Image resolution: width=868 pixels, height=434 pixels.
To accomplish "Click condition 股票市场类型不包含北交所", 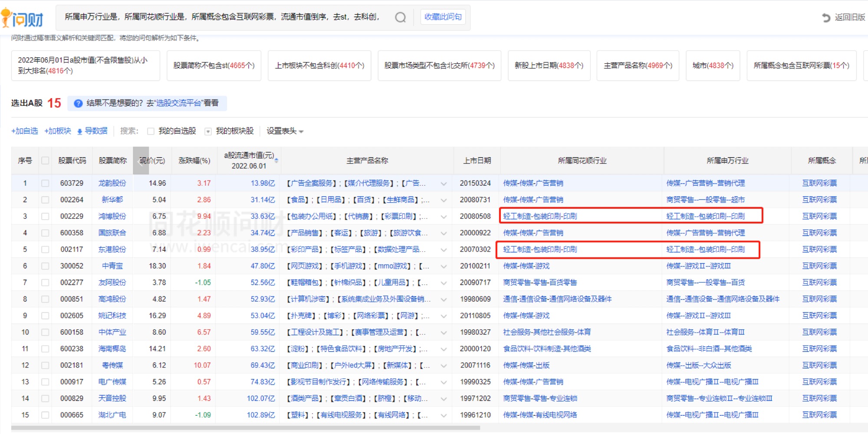I will [x=439, y=66].
